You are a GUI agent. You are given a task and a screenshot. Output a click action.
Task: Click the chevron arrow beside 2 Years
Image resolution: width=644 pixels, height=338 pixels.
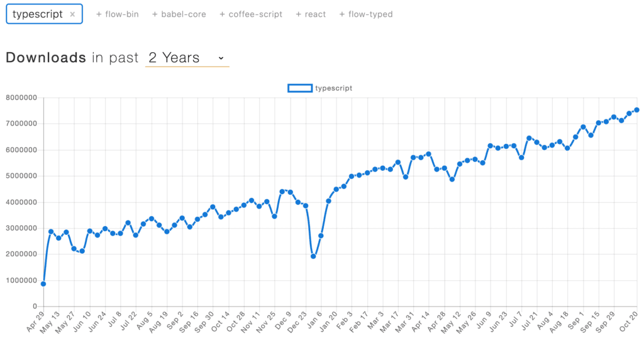point(221,58)
